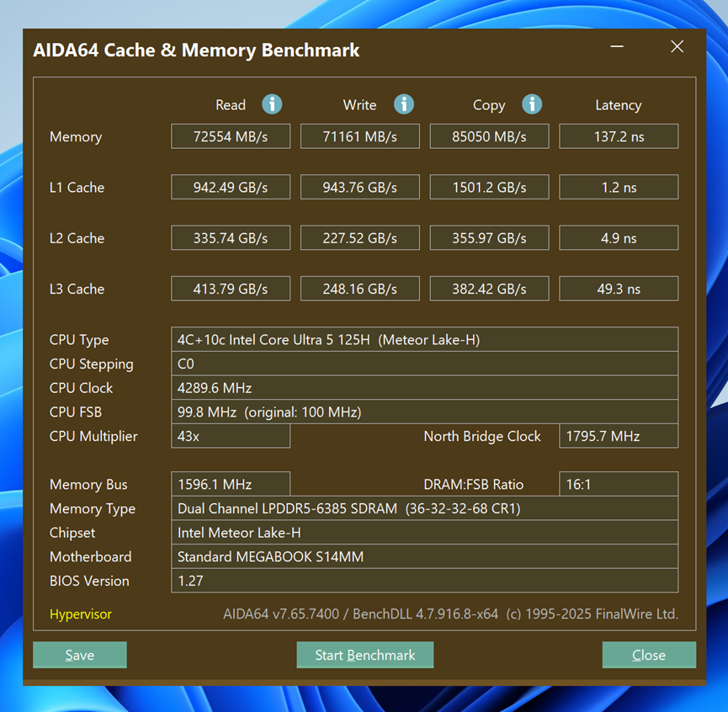
Task: Click Start Benchmark
Action: pos(364,655)
